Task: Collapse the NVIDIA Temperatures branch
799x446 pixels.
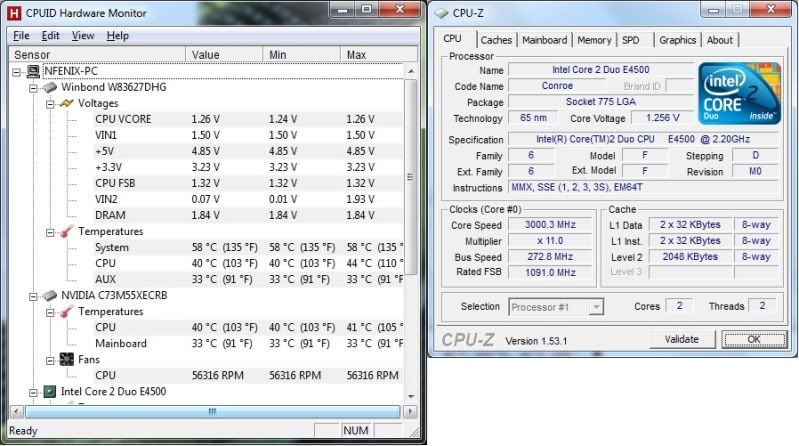Action: 50,312
